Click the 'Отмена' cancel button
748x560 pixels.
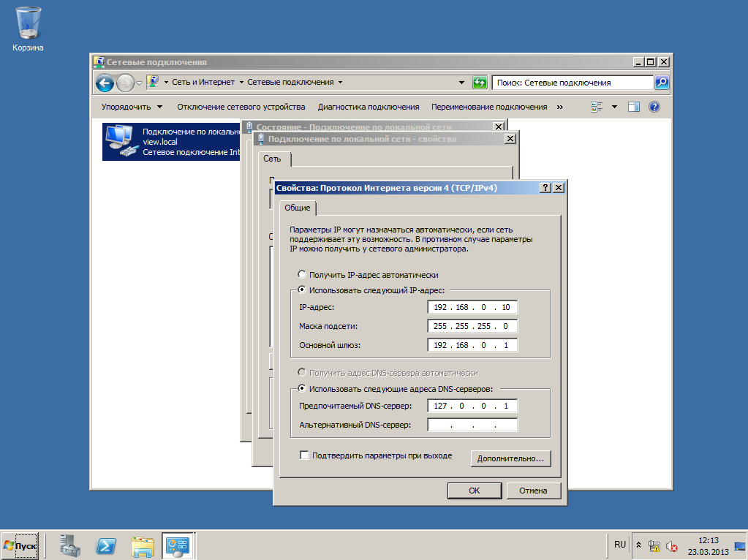[533, 491]
